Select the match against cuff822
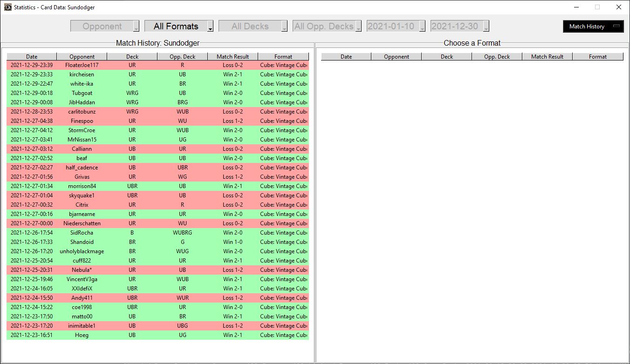The width and height of the screenshot is (630, 364). [157, 261]
